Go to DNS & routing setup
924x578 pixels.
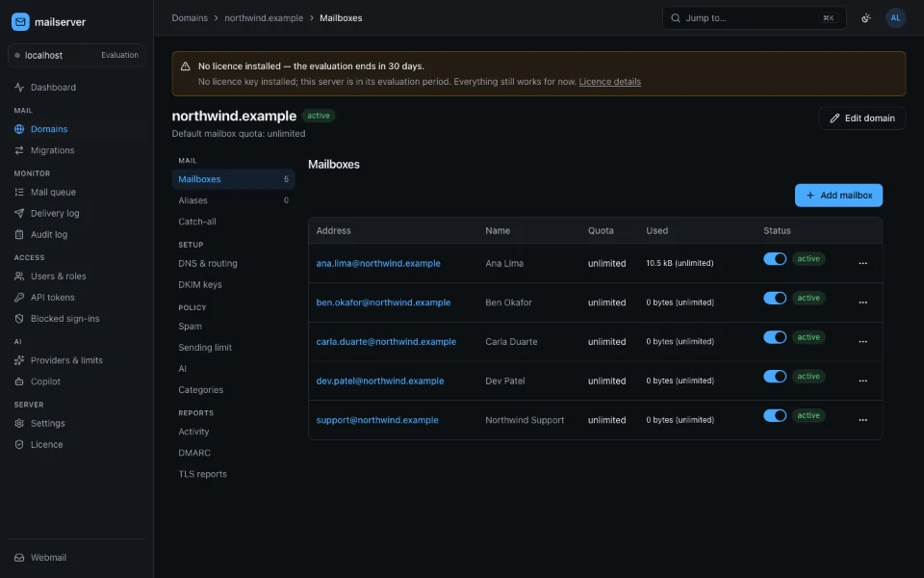point(233,264)
